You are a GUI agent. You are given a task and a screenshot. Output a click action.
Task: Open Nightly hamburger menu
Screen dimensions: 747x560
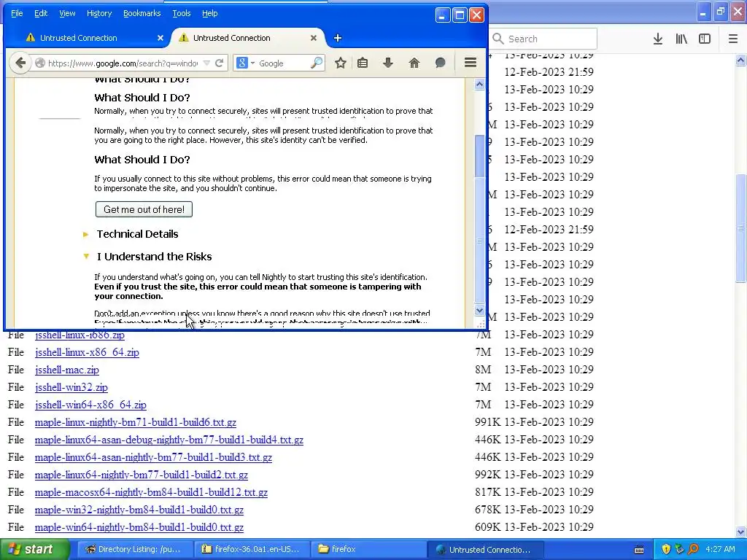(471, 63)
